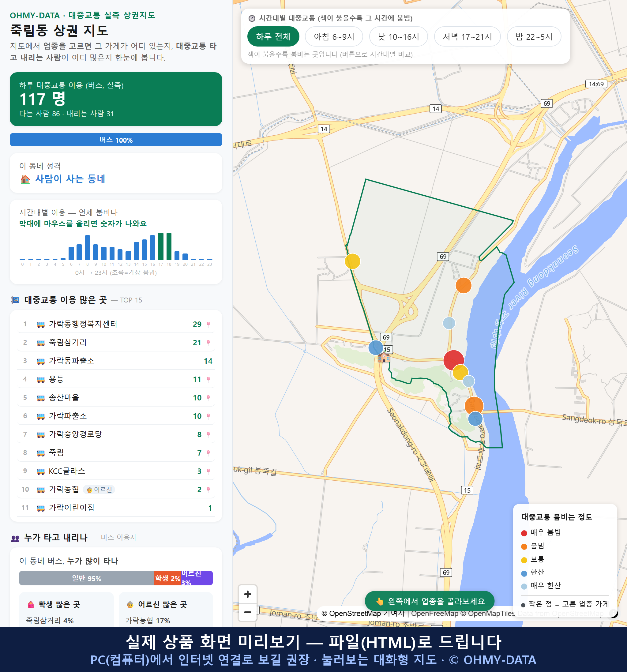
Task: Click the pin icon in 가락중앙경로당 row
Action: pyautogui.click(x=208, y=434)
